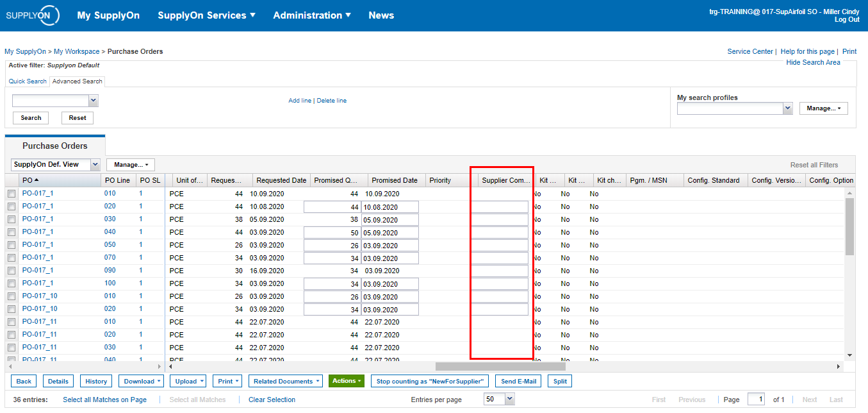Select all Matches on Page

click(104, 400)
